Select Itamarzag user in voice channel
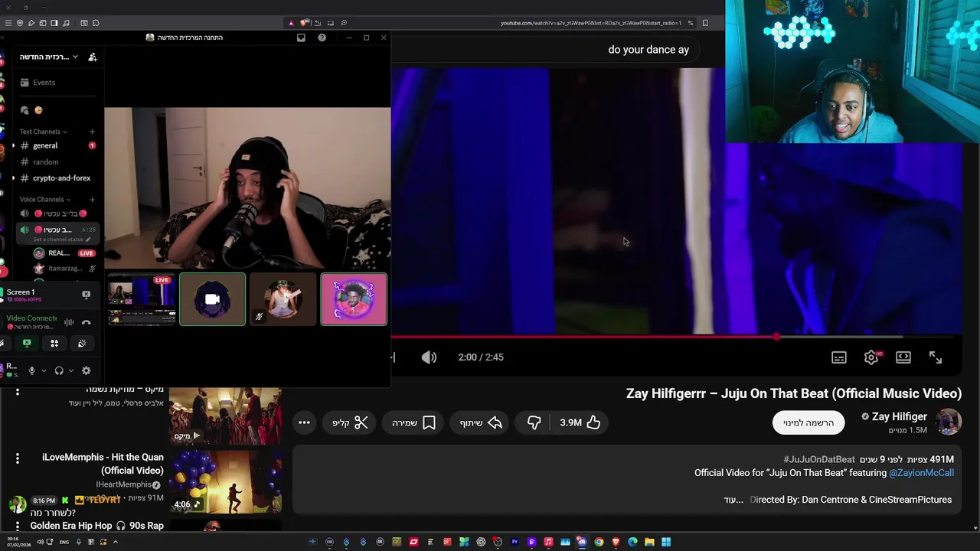This screenshot has width=980, height=551. point(64,269)
